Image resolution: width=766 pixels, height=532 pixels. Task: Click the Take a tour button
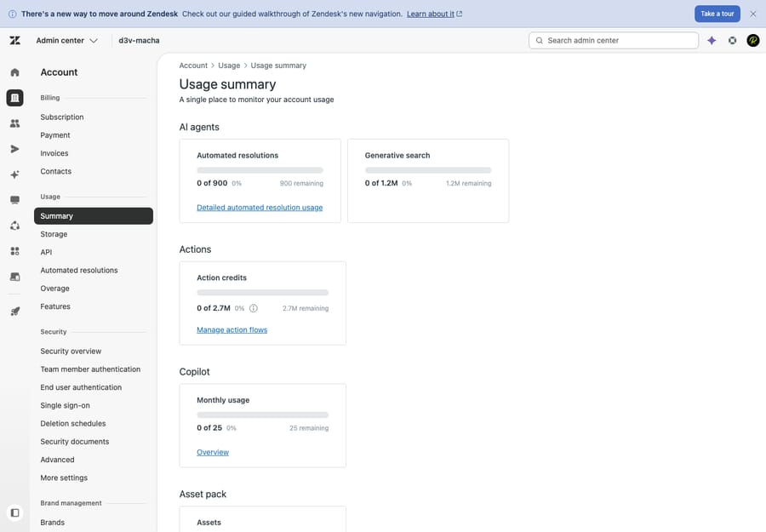click(x=717, y=14)
